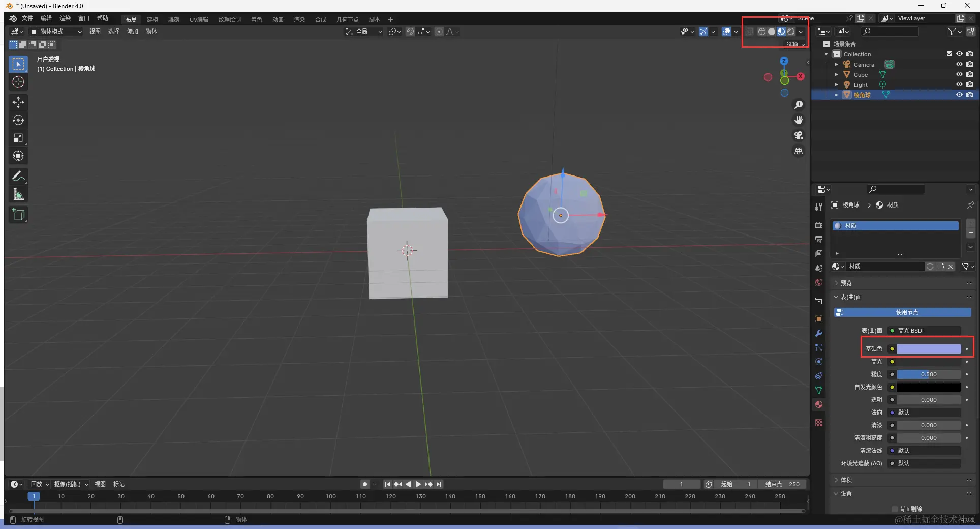This screenshot has height=529, width=980.
Task: Unlink the material with X icon
Action: [x=951, y=267]
